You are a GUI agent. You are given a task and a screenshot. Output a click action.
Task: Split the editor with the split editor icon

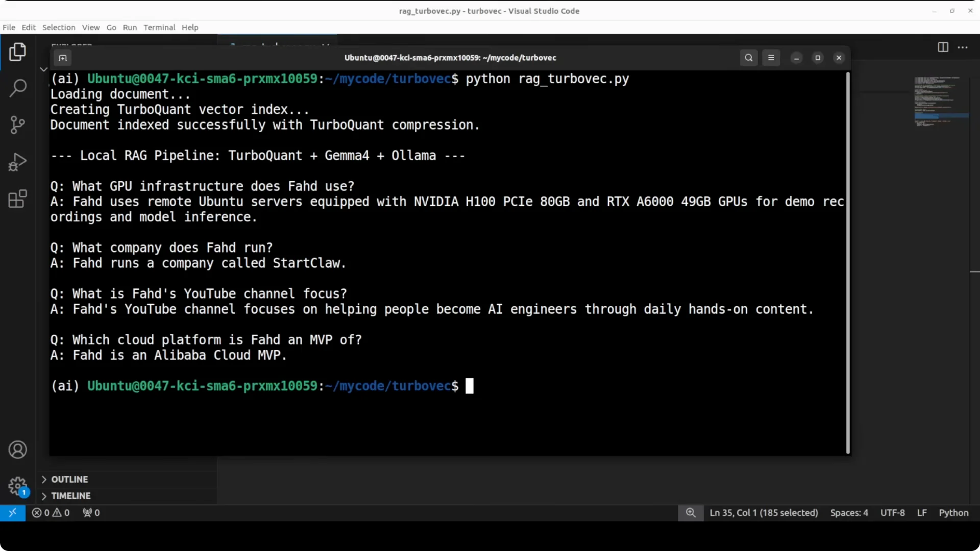click(x=943, y=47)
